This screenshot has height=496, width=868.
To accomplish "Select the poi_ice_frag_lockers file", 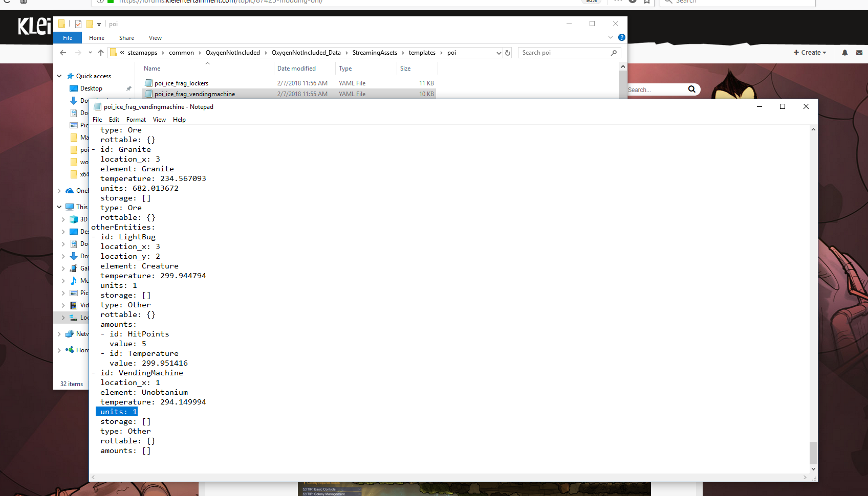I will (181, 83).
